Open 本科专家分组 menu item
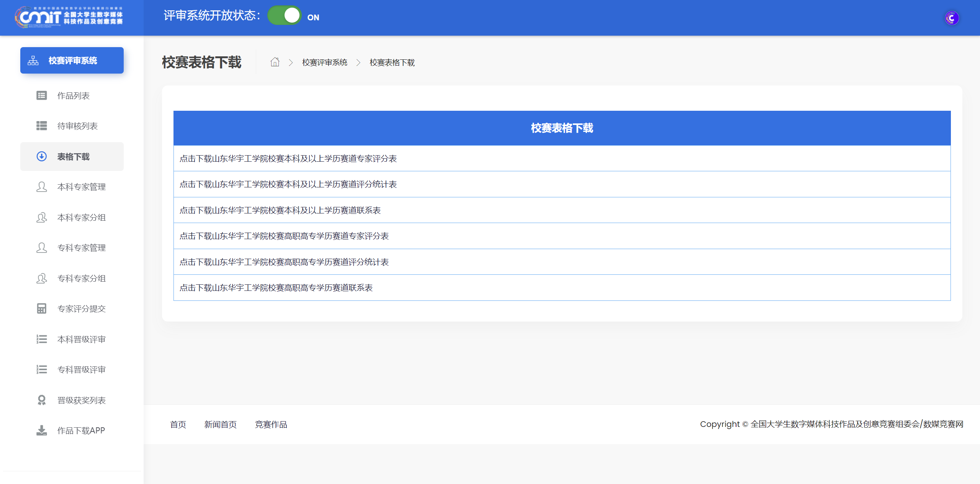 click(x=72, y=217)
